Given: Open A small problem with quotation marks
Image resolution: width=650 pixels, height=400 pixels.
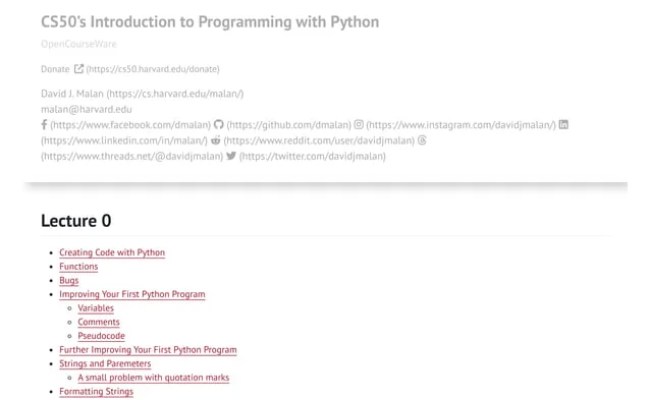Looking at the screenshot, I should click(153, 378).
